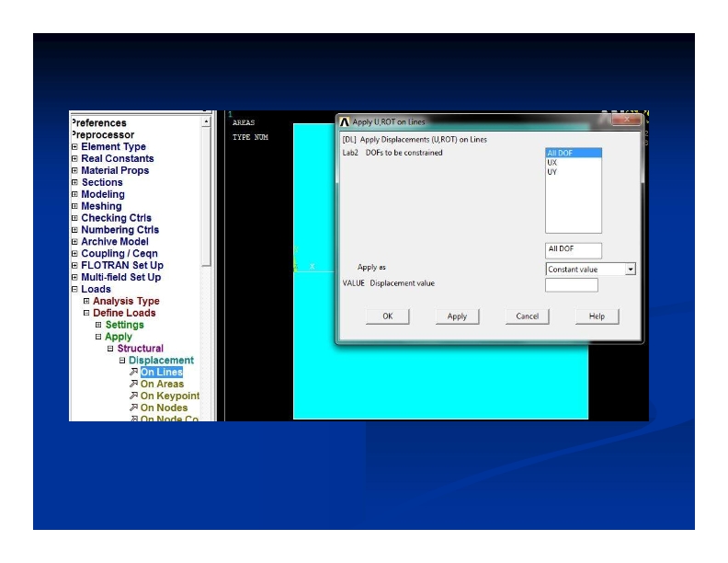Choose All DOF in constraint list

coord(560,153)
